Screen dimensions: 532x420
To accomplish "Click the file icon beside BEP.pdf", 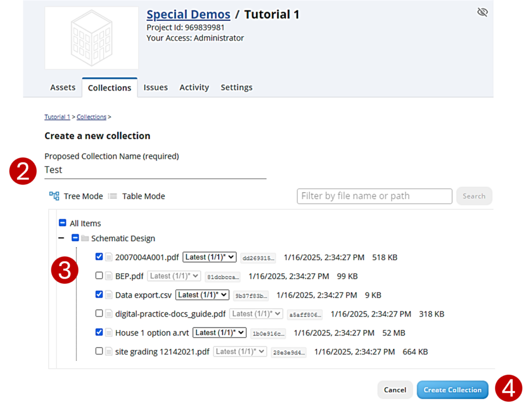I will (109, 276).
